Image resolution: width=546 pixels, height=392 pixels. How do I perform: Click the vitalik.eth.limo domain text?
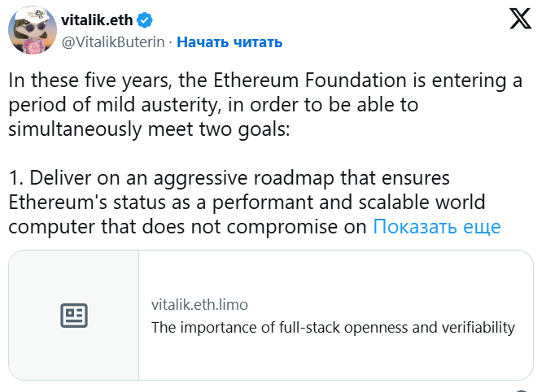(x=199, y=305)
